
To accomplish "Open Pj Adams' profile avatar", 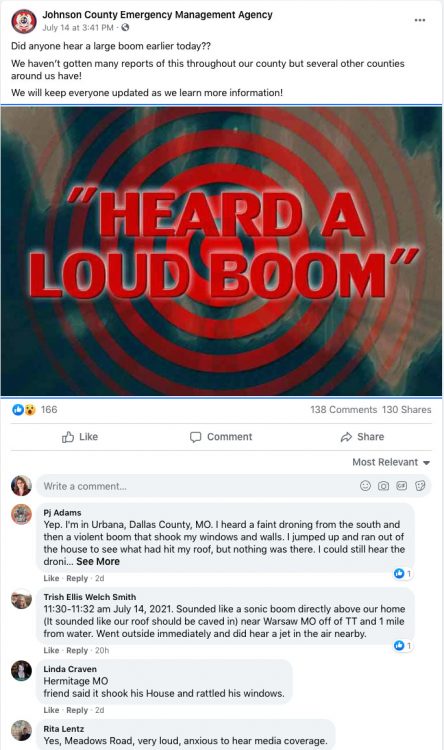I will pos(22,514).
